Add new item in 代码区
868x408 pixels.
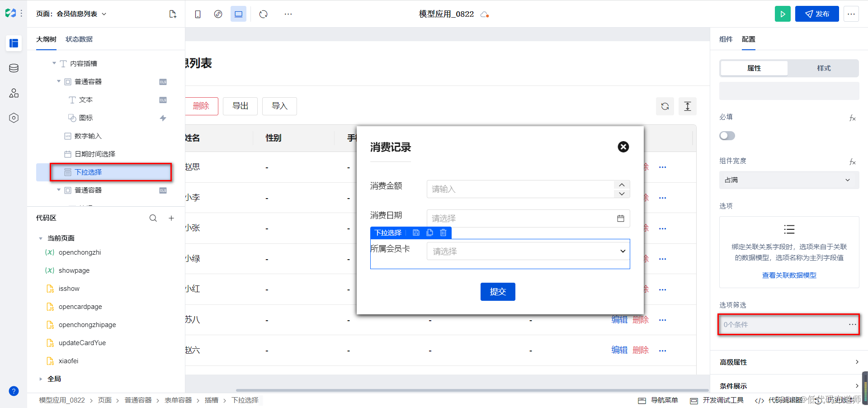pos(171,218)
